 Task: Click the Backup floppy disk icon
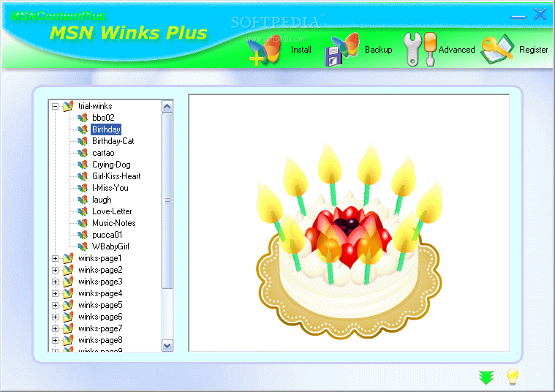(x=341, y=50)
